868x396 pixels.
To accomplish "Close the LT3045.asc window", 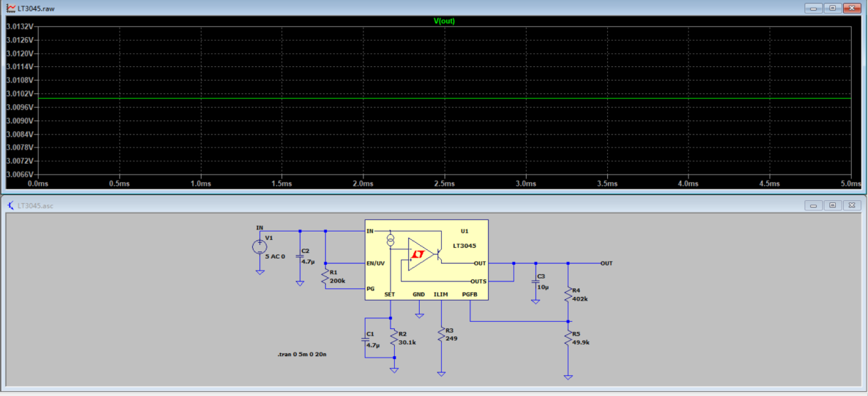I will point(851,205).
